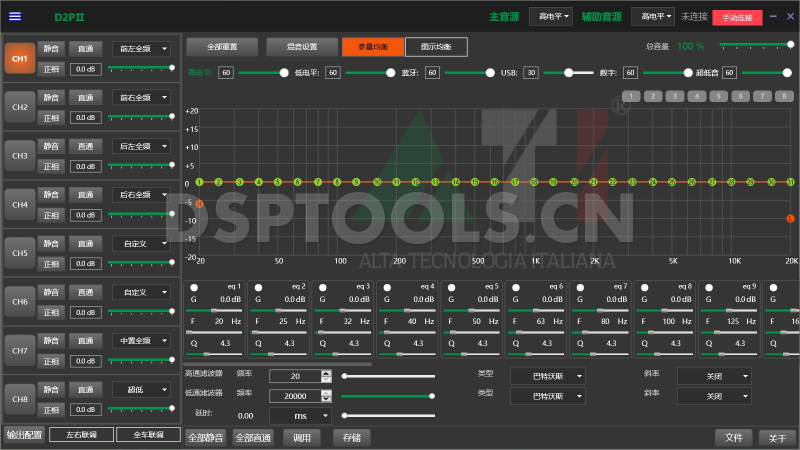This screenshot has height=450, width=800.
Task: Open the hamburger menu icon
Action: coord(15,16)
